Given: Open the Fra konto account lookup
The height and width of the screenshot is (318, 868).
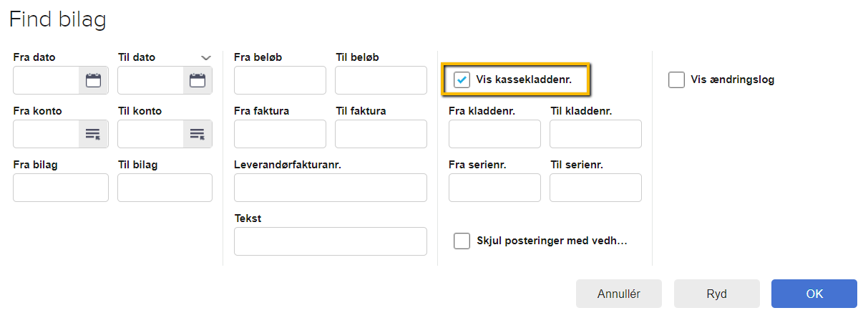Looking at the screenshot, I should coord(94,134).
